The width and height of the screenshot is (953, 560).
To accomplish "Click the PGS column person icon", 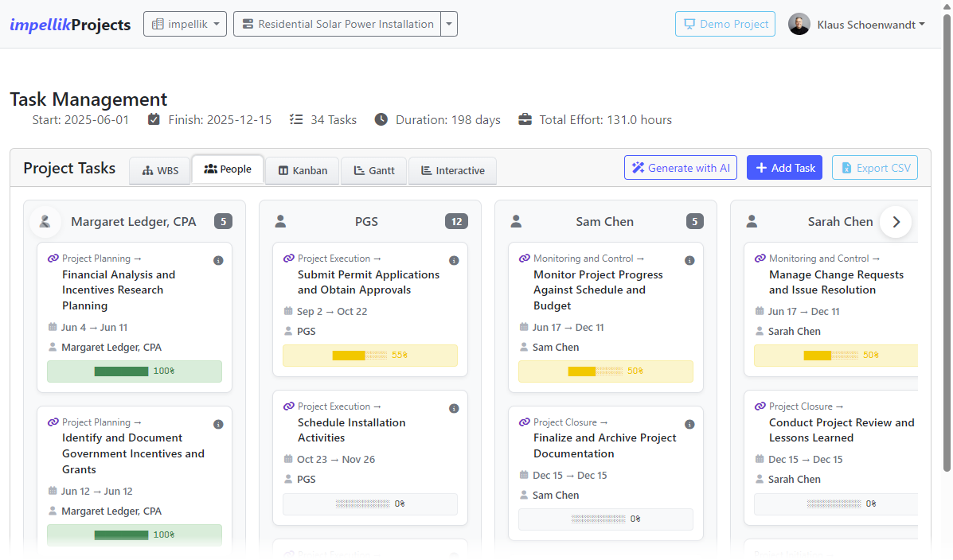I will [280, 222].
